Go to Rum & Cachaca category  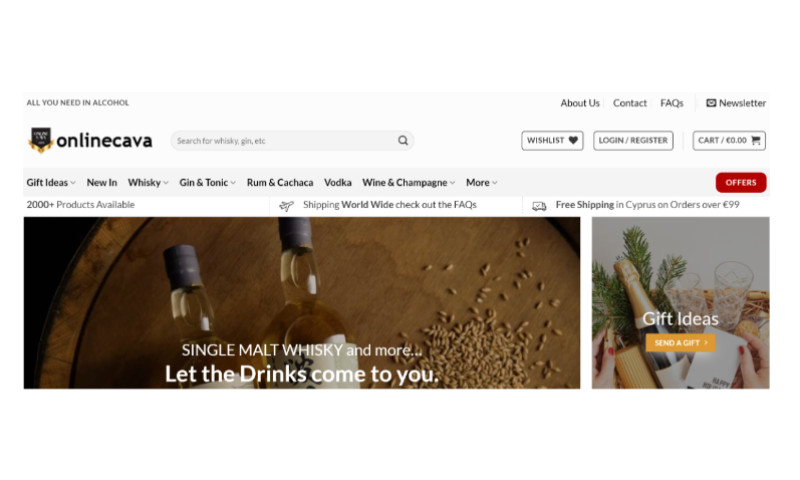[280, 183]
